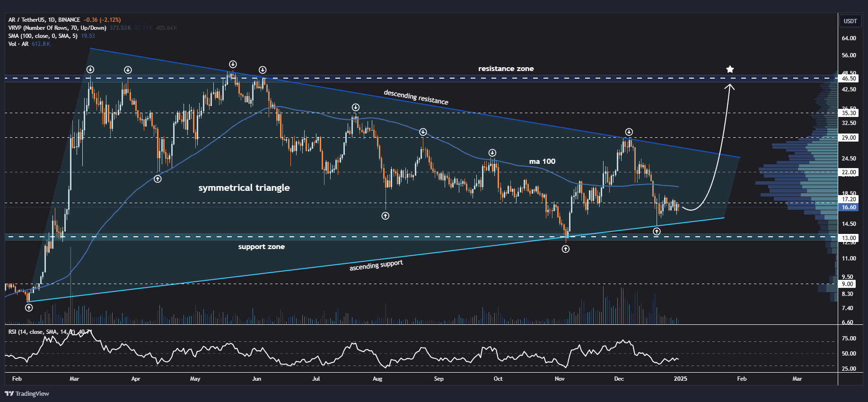
Task: Select the down-arrow marker above the early-June high
Action: point(263,70)
